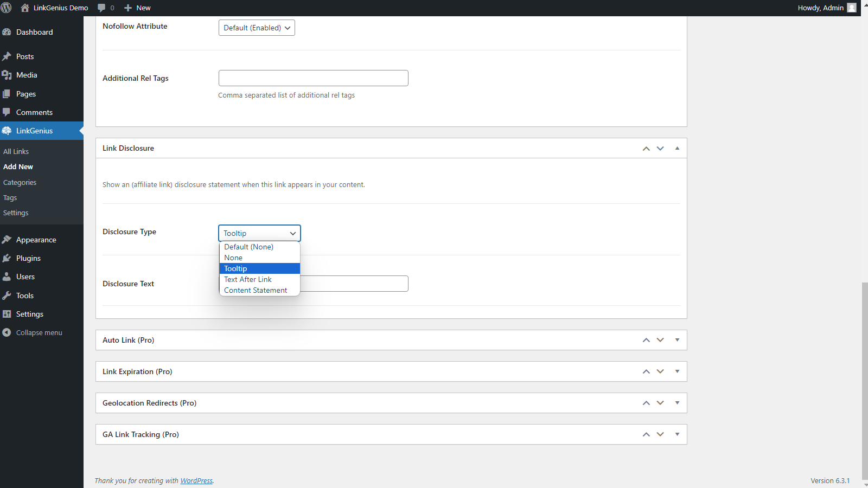
Task: Expand the Geolocation Redirects (Pro) panel
Action: click(677, 403)
